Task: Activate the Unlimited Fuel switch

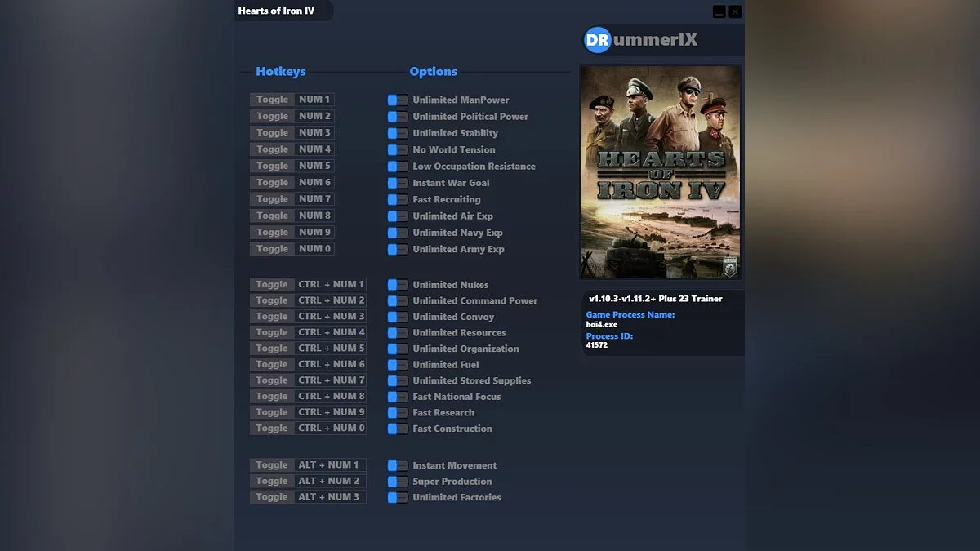Action: point(398,365)
